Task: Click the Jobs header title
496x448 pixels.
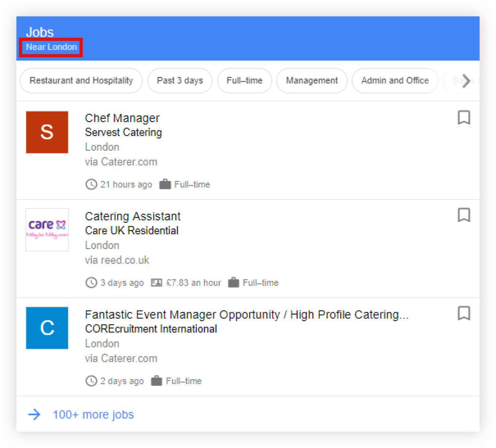Action: pos(40,32)
